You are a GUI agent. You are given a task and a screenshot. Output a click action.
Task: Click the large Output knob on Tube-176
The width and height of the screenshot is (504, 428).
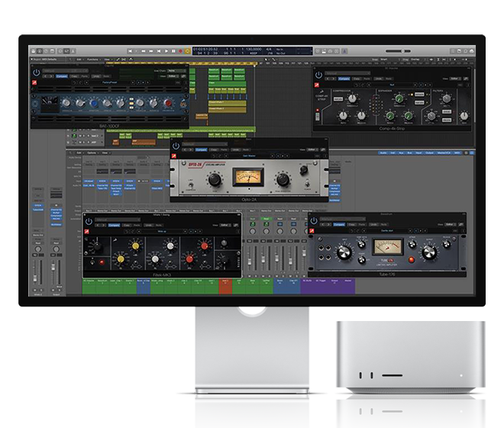[429, 253]
